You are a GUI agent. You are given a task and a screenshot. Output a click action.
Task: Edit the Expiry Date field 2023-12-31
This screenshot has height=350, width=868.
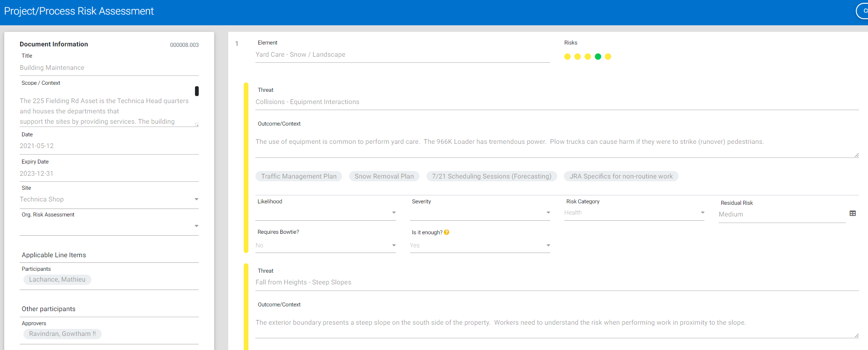109,173
